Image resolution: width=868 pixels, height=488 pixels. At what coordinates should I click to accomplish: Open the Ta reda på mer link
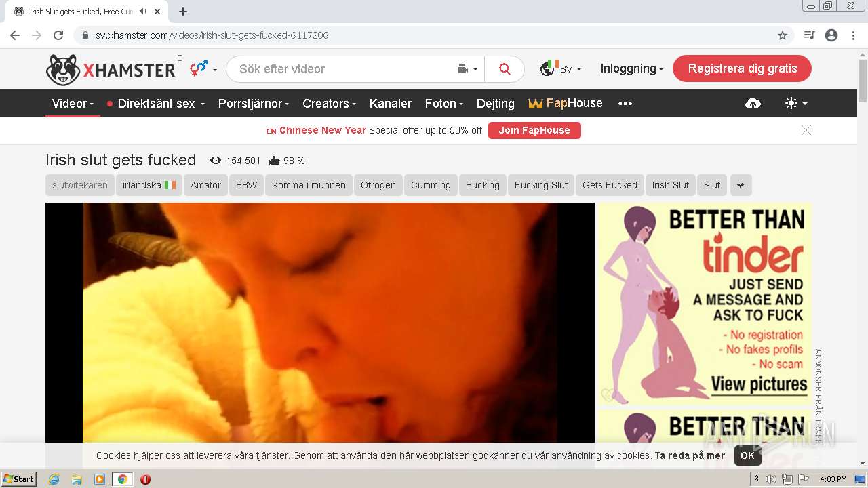pos(690,455)
